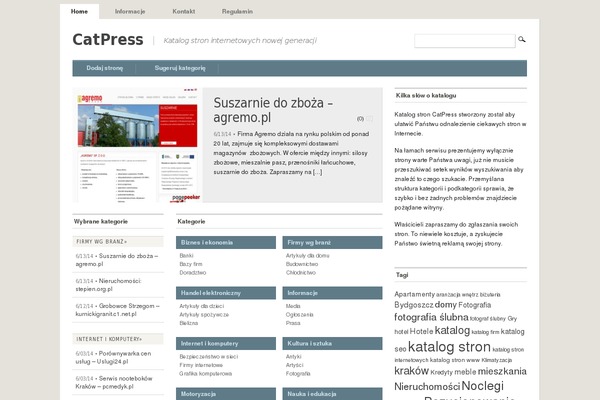The width and height of the screenshot is (600, 400).
Task: Open Serwis notebooków Kraków – pcmedyk.pl entry
Action: 114,382
